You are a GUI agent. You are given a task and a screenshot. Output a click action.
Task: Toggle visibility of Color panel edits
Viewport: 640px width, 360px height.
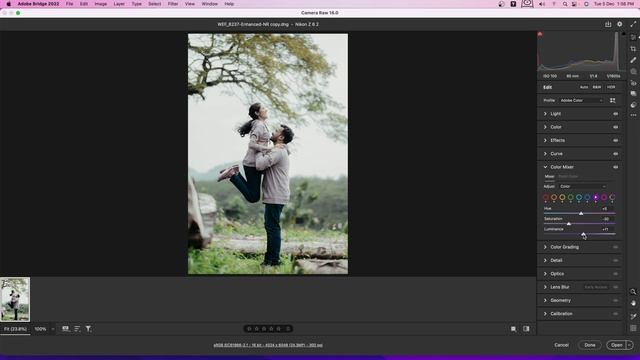pyautogui.click(x=616, y=127)
